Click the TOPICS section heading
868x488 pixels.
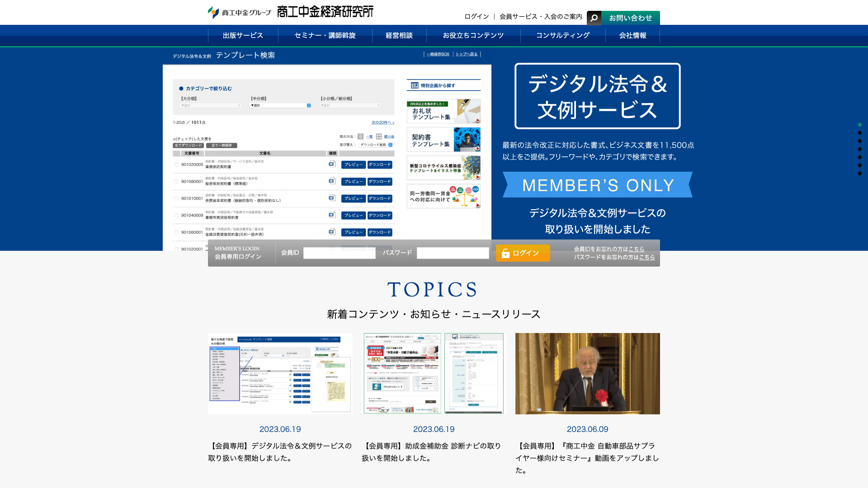(x=433, y=290)
